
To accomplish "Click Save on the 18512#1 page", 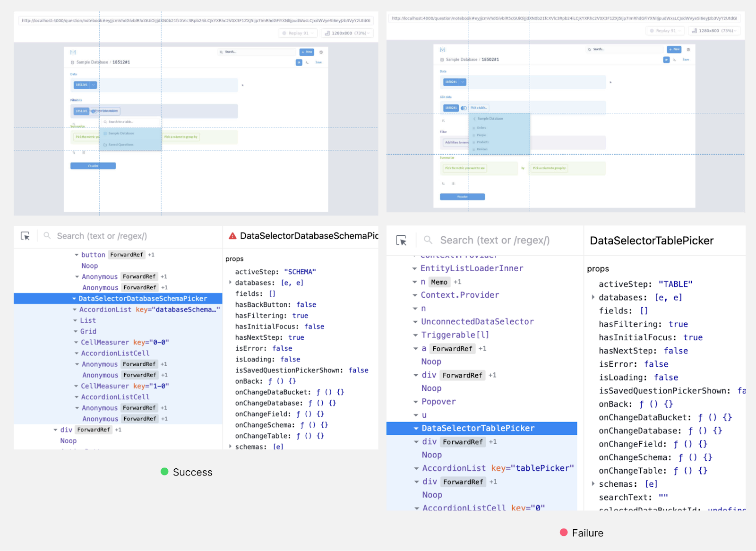I will point(318,62).
